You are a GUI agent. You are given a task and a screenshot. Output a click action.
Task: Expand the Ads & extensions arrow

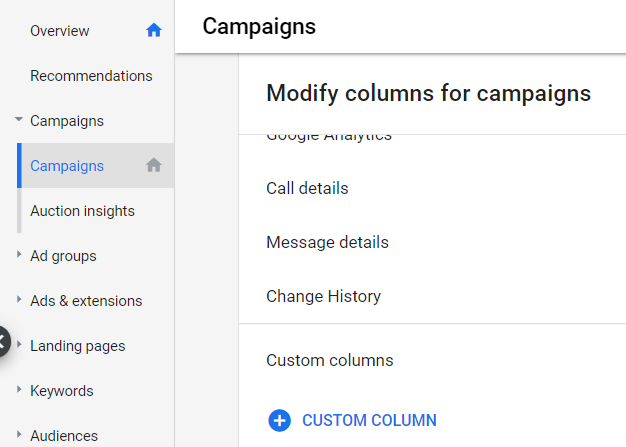coord(19,299)
